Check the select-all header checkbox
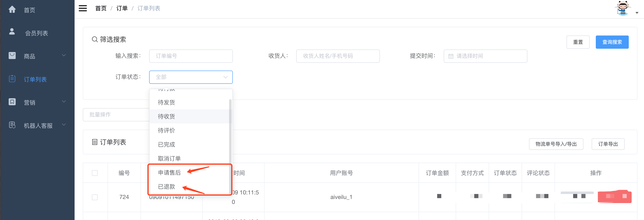 (95, 173)
